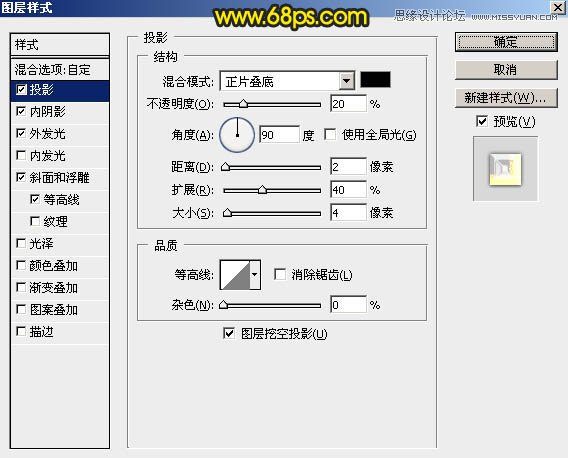
Task: Click the 不透明度 opacity slider handle
Action: pyautogui.click(x=243, y=104)
